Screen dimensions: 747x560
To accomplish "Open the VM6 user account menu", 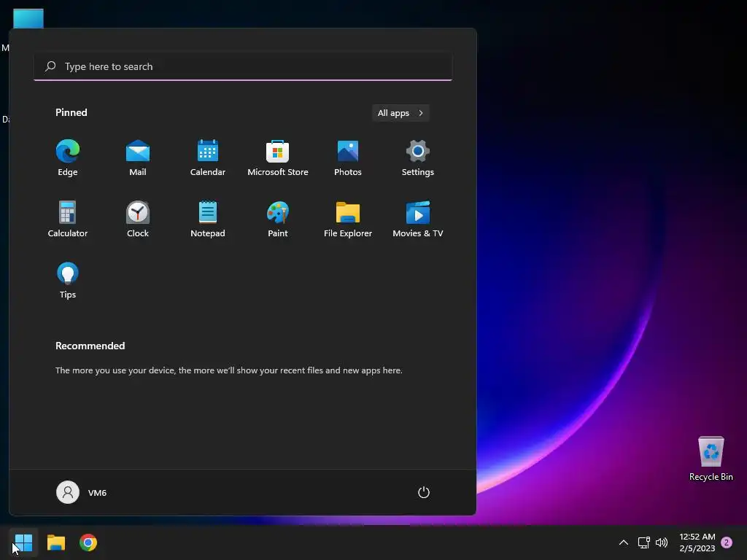I will 82,492.
